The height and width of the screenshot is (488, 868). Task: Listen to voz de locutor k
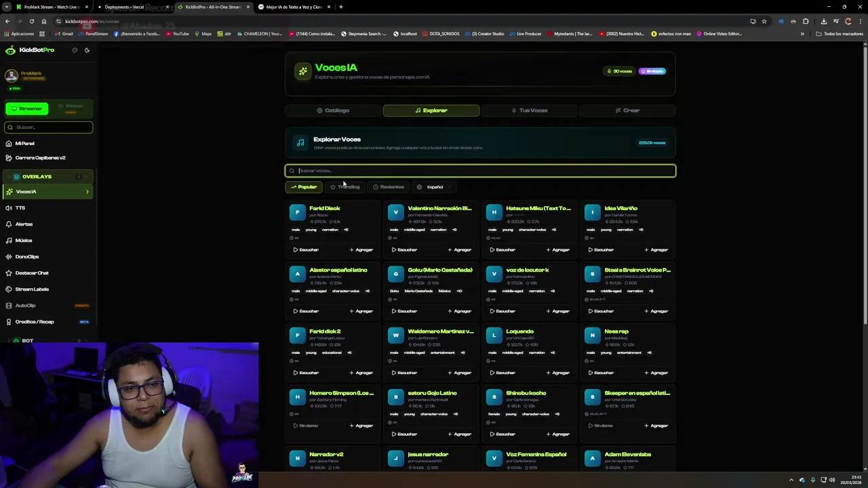tap(502, 312)
